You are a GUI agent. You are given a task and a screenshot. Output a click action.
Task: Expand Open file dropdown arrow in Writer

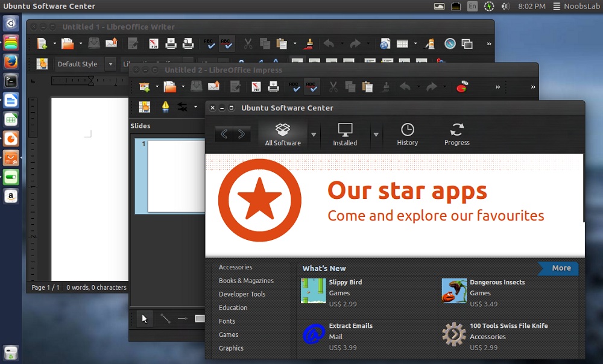click(x=81, y=43)
